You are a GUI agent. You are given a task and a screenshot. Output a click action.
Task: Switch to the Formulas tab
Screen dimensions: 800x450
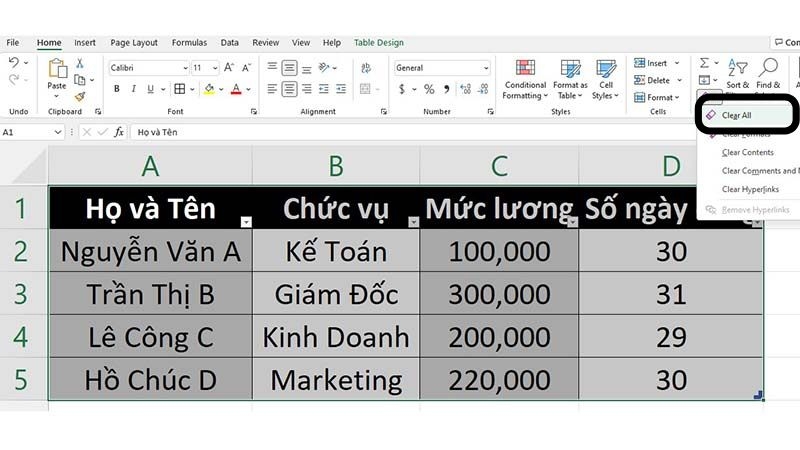[x=189, y=43]
